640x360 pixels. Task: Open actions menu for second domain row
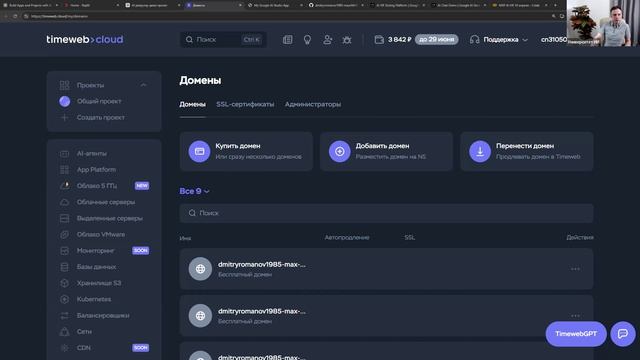tap(575, 316)
